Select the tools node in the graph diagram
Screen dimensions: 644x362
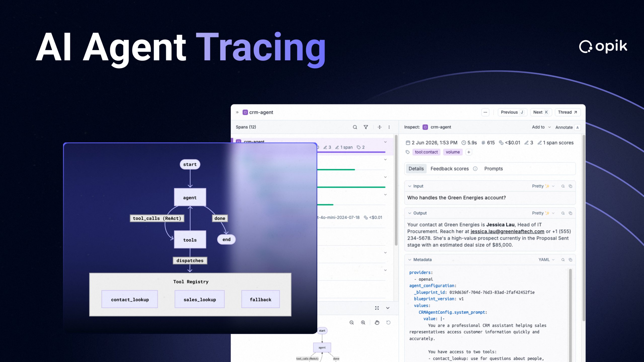click(190, 240)
